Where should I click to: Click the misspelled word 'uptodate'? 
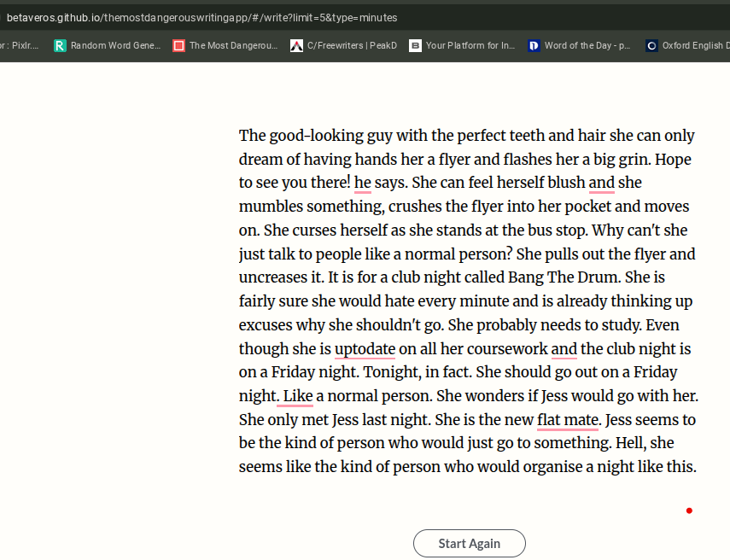(365, 349)
